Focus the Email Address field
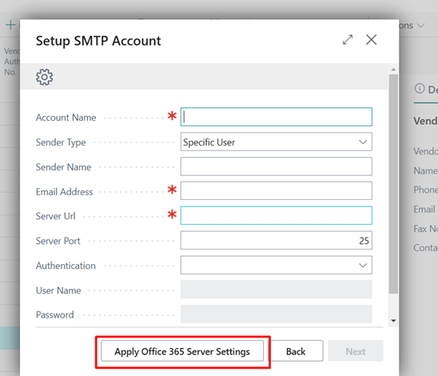The width and height of the screenshot is (438, 376). (276, 191)
